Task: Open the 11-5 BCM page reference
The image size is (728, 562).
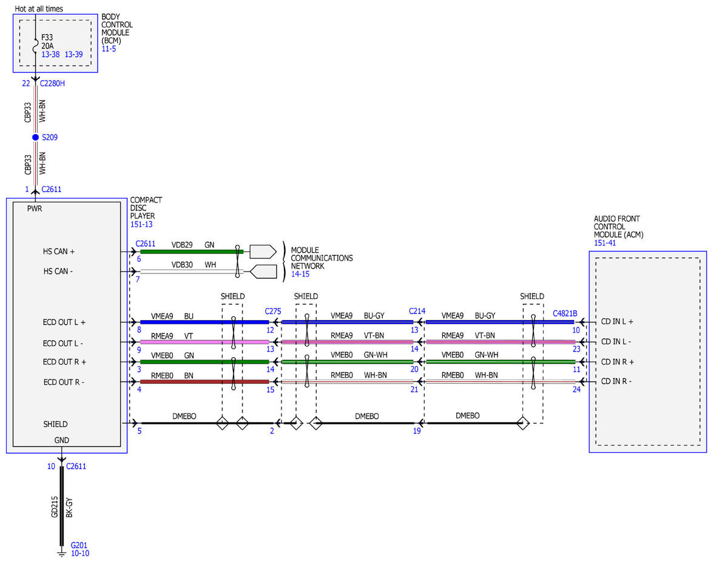Action: point(109,49)
